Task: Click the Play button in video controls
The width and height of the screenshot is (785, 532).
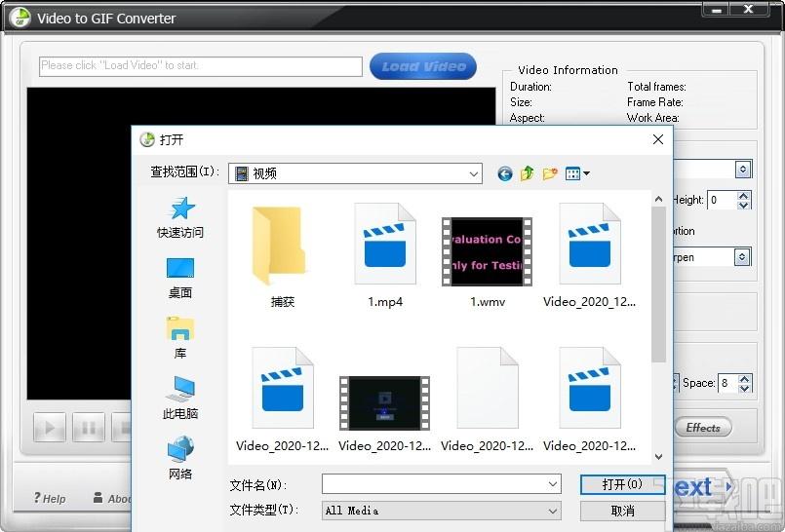Action: coord(50,428)
